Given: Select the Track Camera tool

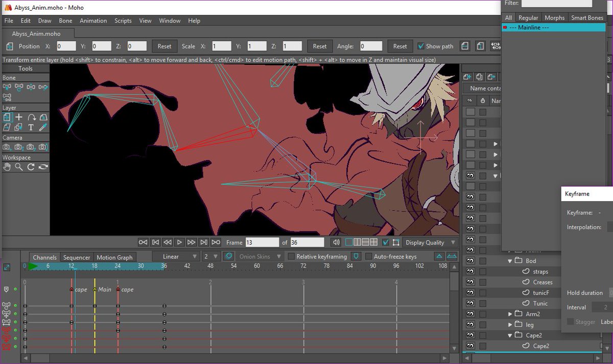Looking at the screenshot, I should [7, 147].
